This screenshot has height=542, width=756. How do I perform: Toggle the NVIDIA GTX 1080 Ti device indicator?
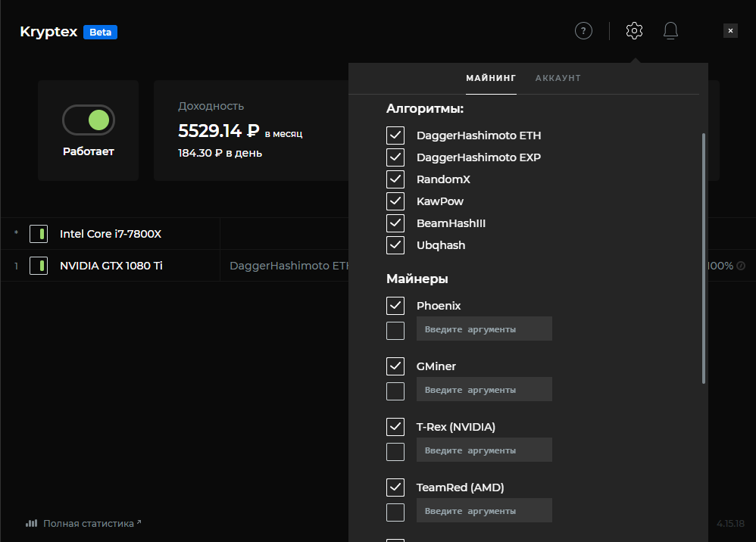pos(39,266)
